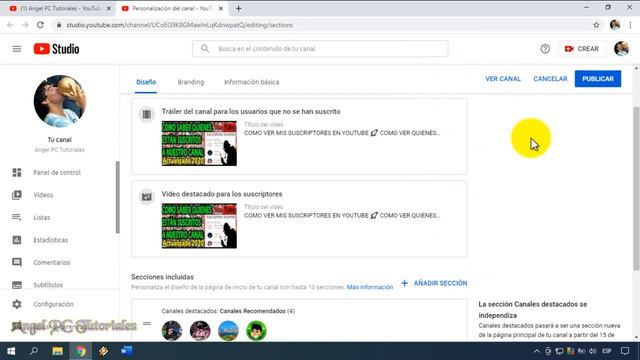Click the YouTube Studio logo
Image resolution: width=640 pixels, height=360 pixels.
tap(56, 49)
